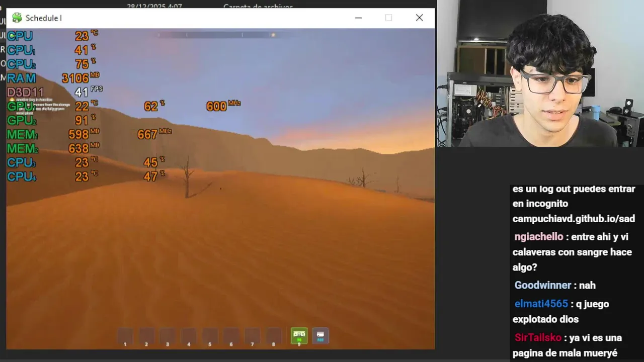Click the streamer webcam feed

tap(540, 73)
